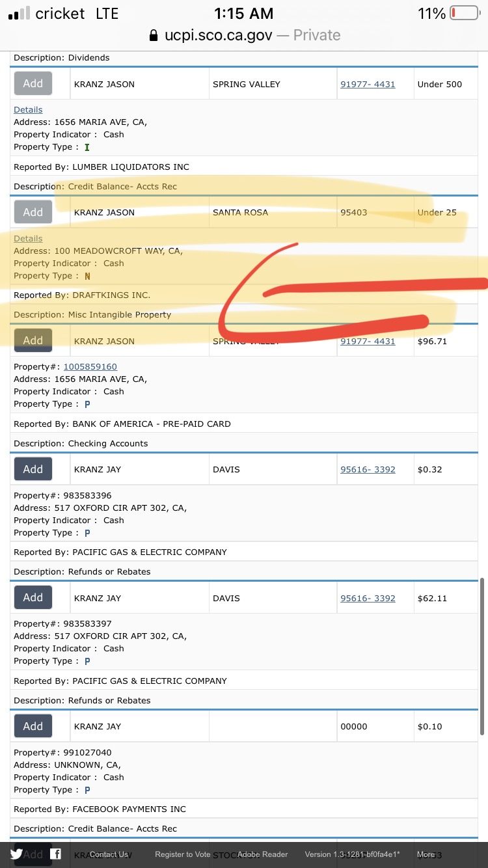This screenshot has height=868, width=488.
Task: Add the Kranz Jason Spring Valley Under 500 claim
Action: click(x=33, y=83)
